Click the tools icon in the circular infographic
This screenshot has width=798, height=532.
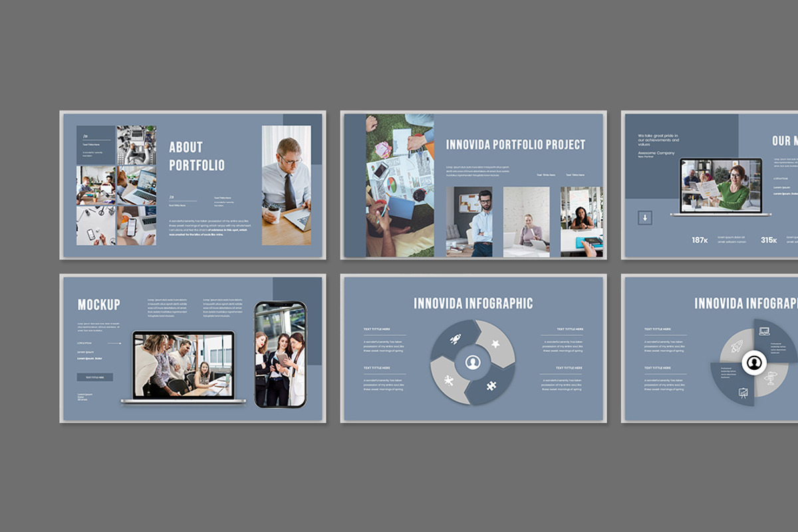click(x=450, y=380)
